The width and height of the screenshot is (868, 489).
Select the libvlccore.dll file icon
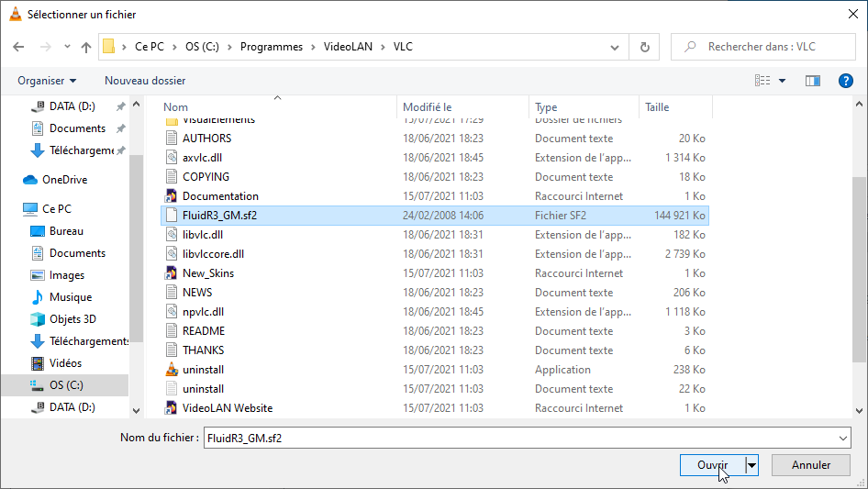point(172,254)
